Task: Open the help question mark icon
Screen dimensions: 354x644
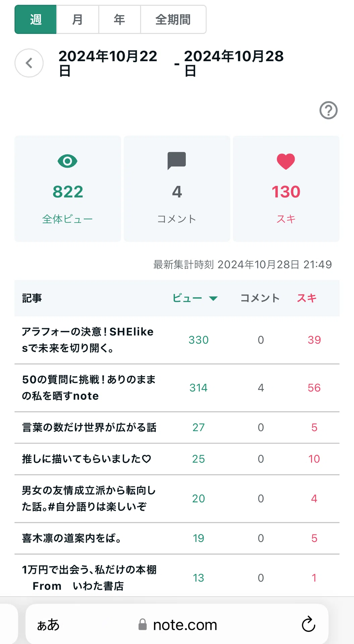Action: click(328, 110)
